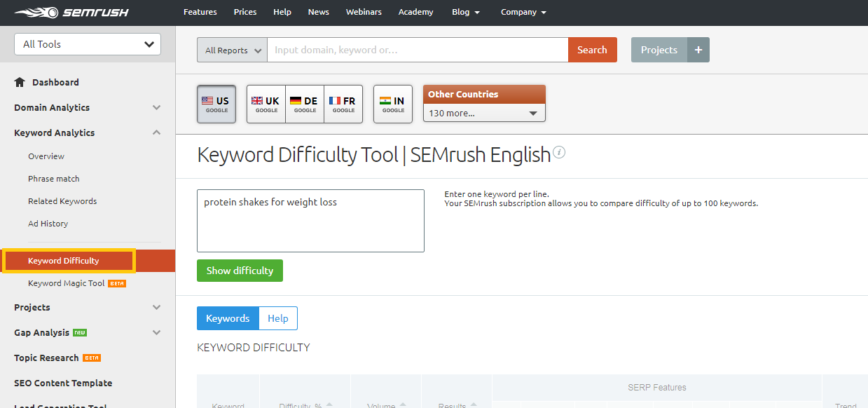868x408 pixels.
Task: Open Keyword Analytics Overview
Action: point(46,156)
